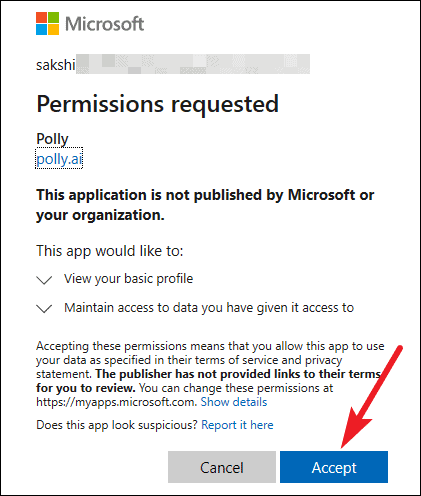This screenshot has width=421, height=496.
Task: Open the polly.ai publisher link
Action: coord(59,159)
